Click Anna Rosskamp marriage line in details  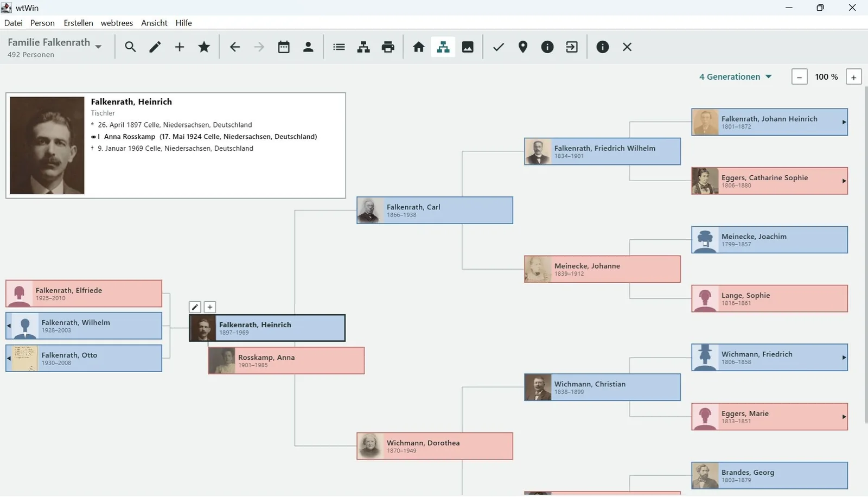tap(204, 137)
